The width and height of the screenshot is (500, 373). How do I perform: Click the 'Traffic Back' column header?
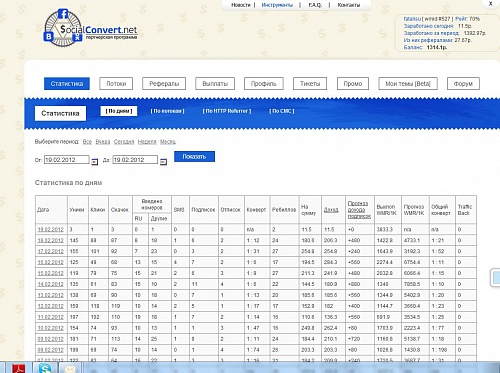click(x=465, y=210)
